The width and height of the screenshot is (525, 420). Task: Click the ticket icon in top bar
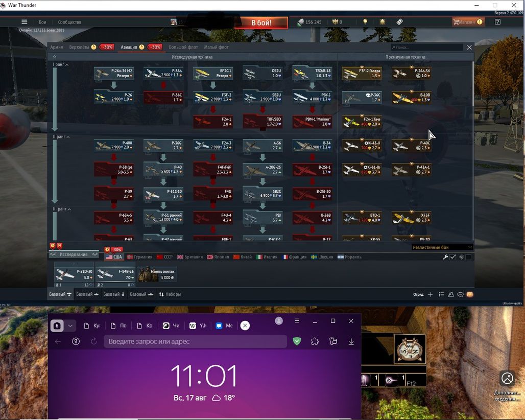click(399, 22)
